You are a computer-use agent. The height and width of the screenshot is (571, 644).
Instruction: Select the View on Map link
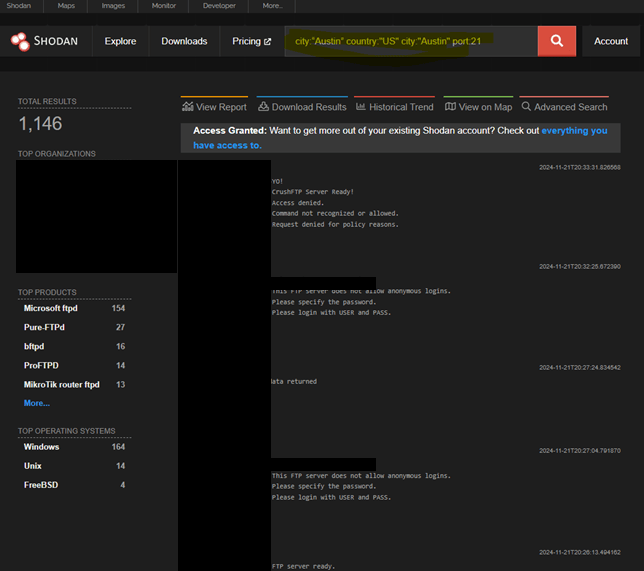(x=478, y=107)
